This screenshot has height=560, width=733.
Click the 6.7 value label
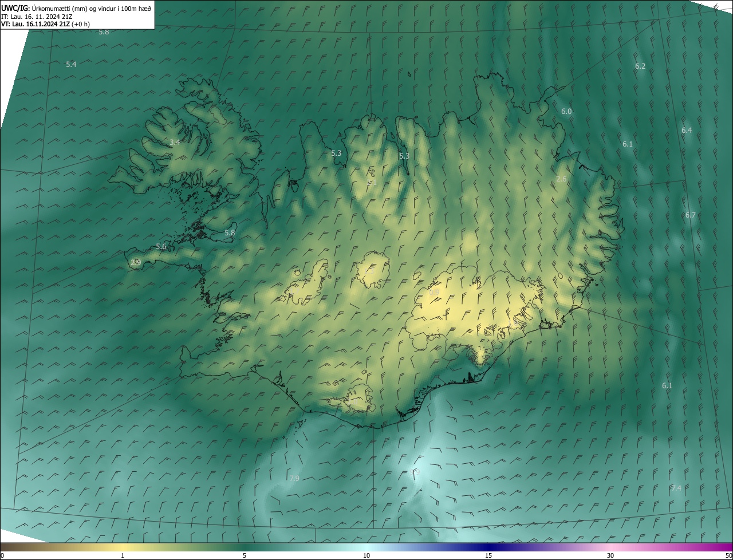[690, 215]
